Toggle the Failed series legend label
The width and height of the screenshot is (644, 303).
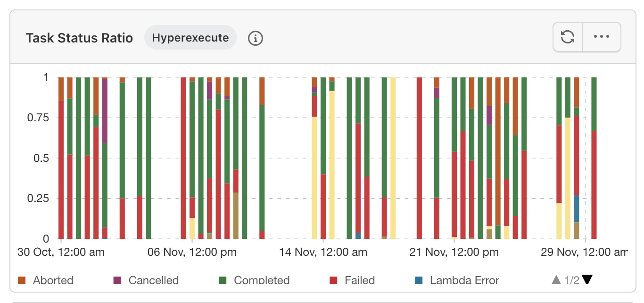(x=360, y=280)
